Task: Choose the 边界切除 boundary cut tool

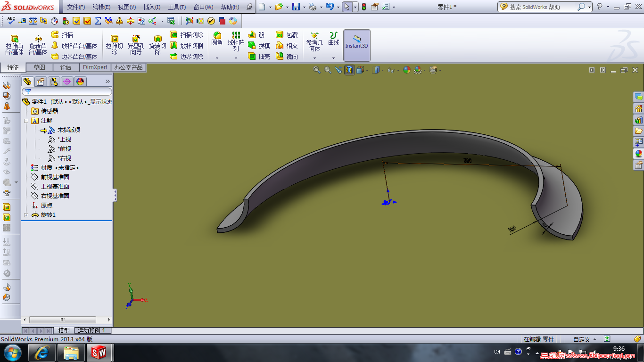Action: 186,57
